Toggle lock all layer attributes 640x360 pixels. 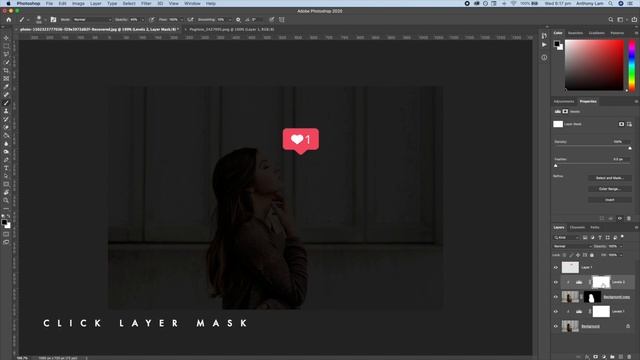pyautogui.click(x=592, y=255)
